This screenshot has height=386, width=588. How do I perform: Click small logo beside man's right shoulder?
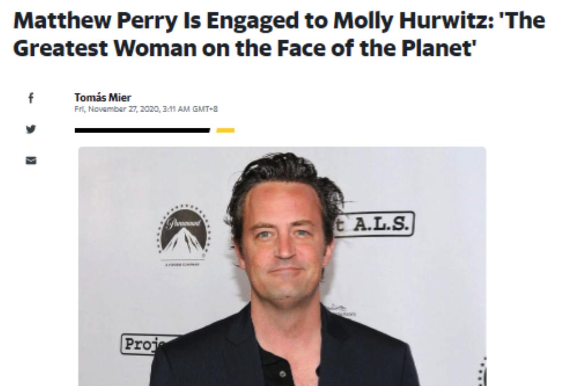340,310
